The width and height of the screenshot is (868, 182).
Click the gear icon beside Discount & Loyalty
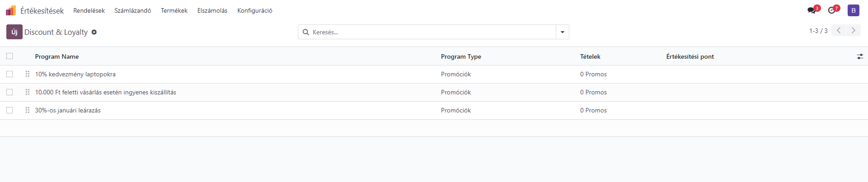(x=94, y=32)
